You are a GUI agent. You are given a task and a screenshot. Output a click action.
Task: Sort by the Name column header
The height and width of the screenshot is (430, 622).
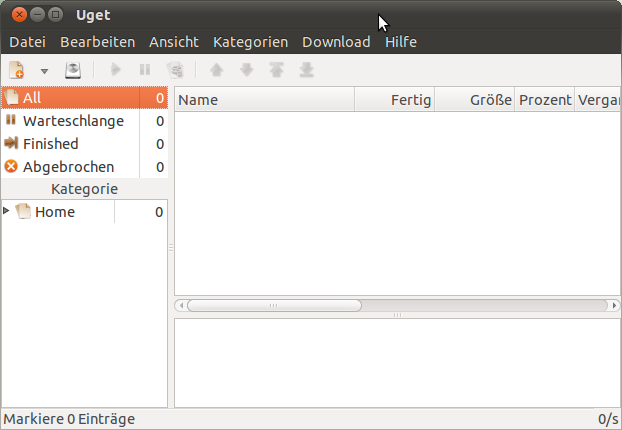[x=265, y=100]
